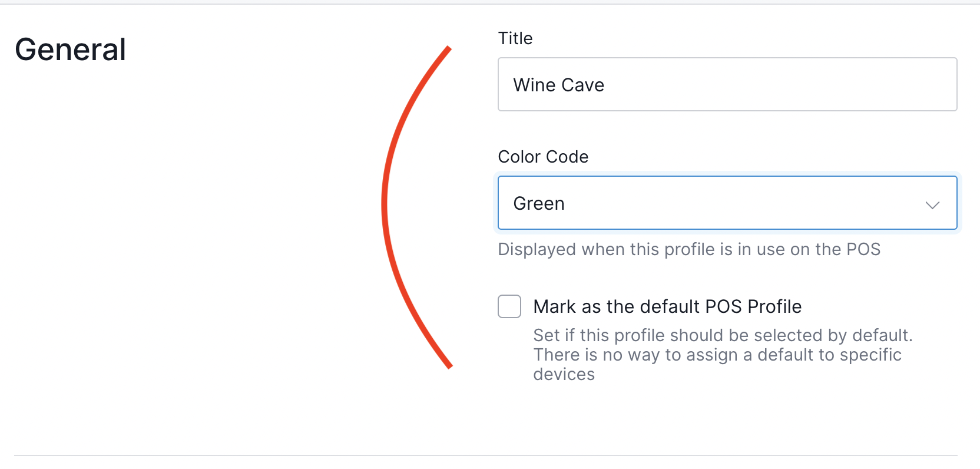Click the POS display helper text
The image size is (980, 469).
click(x=689, y=249)
